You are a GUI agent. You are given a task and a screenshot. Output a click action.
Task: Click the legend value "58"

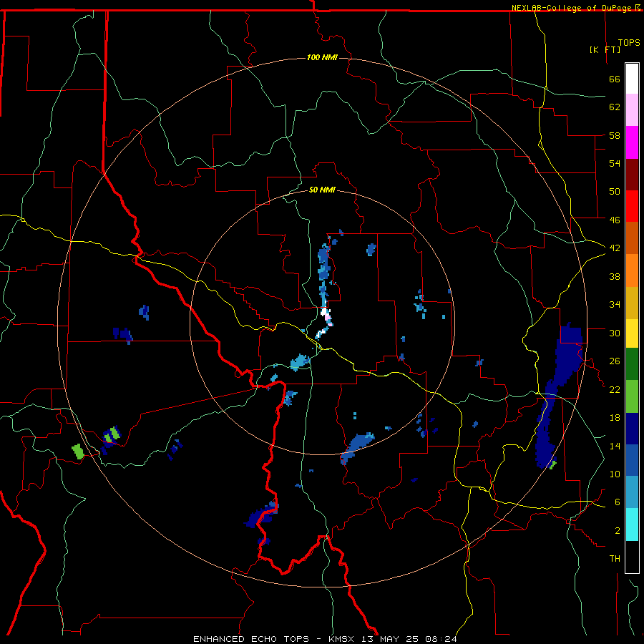pyautogui.click(x=615, y=135)
